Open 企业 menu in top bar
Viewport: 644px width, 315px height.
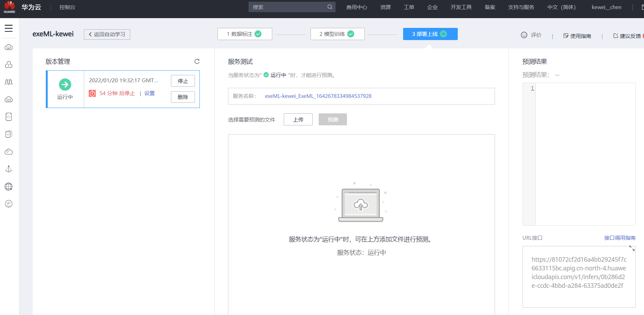click(433, 7)
